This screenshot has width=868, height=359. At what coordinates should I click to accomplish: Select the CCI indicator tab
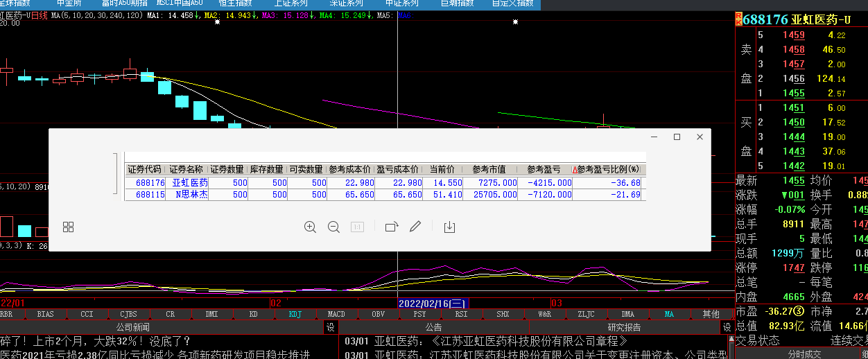click(x=87, y=314)
